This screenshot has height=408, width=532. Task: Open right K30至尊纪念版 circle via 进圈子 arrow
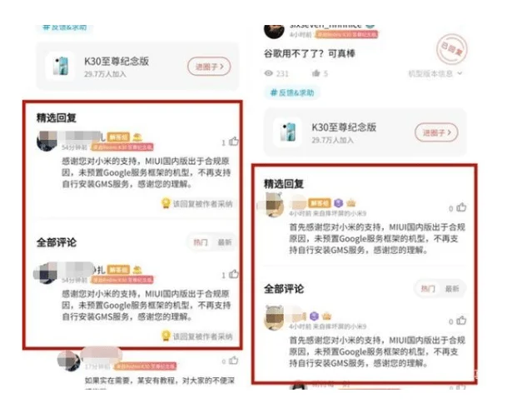click(x=436, y=132)
